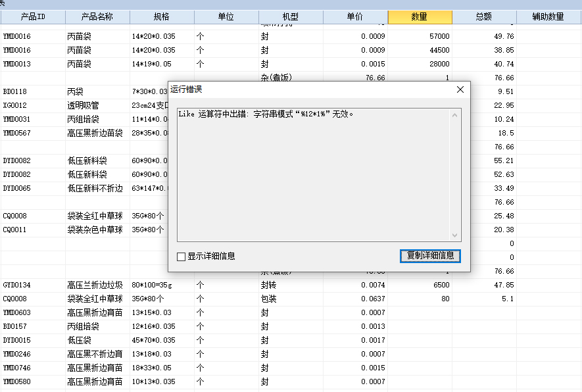Select product ID cell YMD0580
Viewport: 582px width, 392px height.
pos(33,381)
